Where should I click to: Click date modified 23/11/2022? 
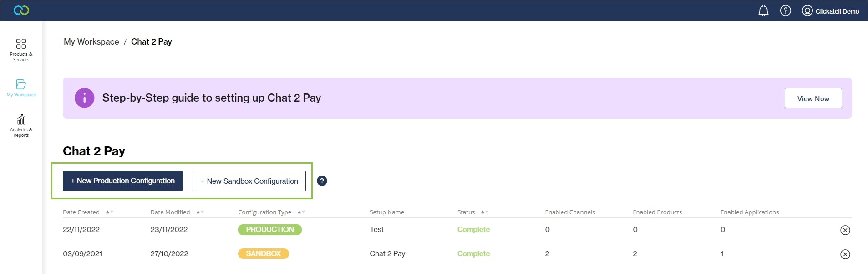click(x=169, y=230)
